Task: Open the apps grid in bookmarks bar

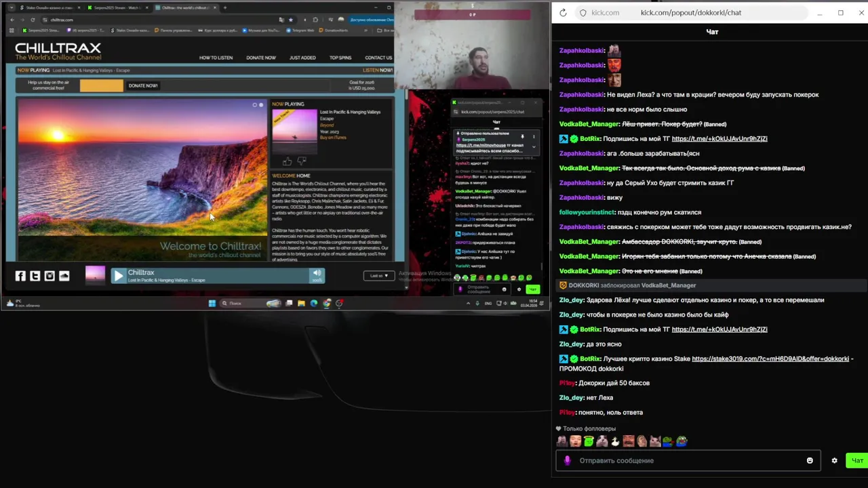Action: (12, 30)
